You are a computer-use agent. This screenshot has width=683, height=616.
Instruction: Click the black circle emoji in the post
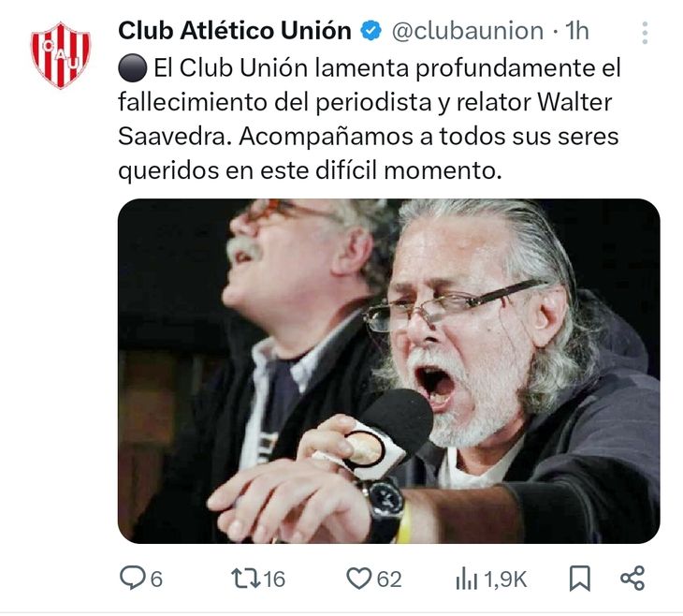tap(133, 68)
